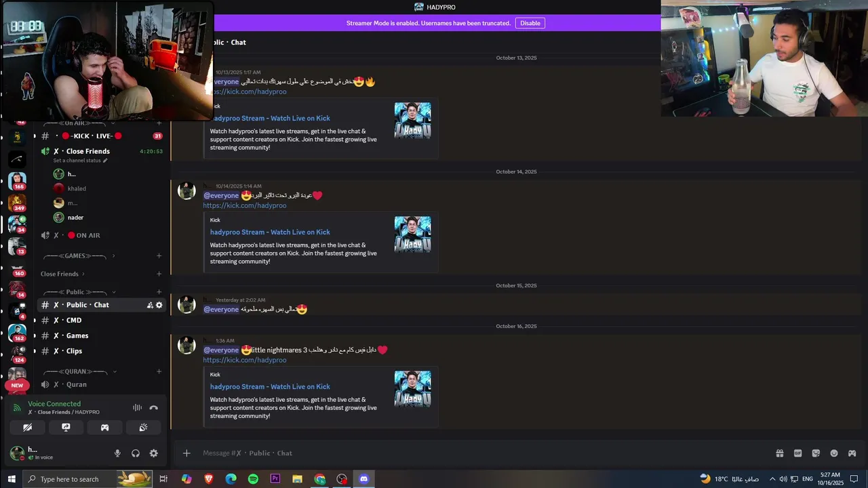Create channel in QURAN category
The width and height of the screenshot is (868, 488).
pos(159,371)
